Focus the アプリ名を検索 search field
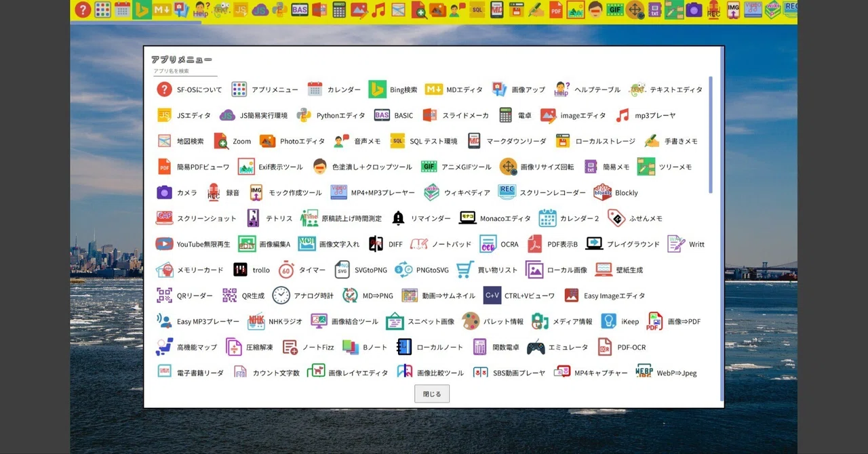Viewport: 868px width, 454px height. (184, 71)
